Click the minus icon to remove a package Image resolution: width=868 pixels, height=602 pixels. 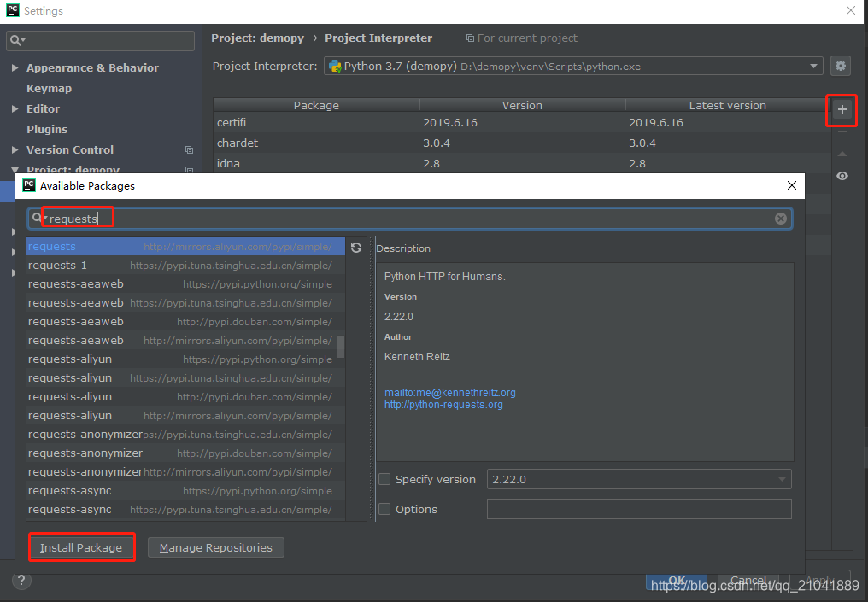pyautogui.click(x=842, y=132)
